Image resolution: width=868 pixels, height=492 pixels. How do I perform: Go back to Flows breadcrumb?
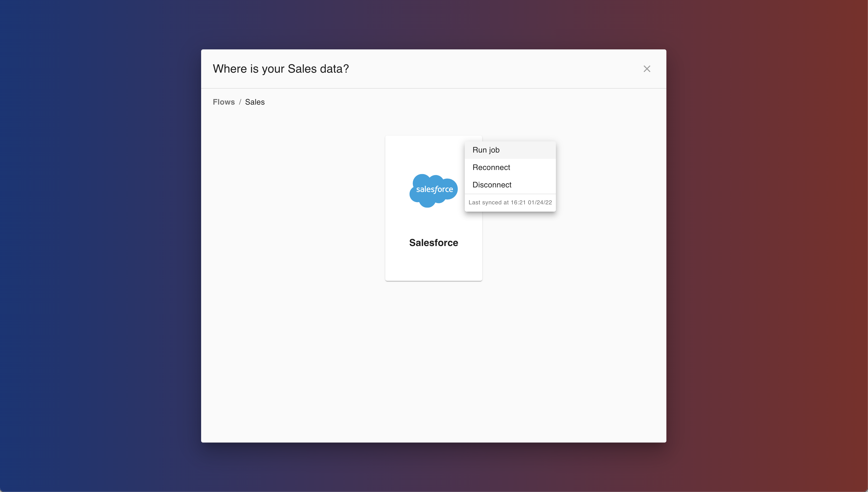click(x=223, y=102)
